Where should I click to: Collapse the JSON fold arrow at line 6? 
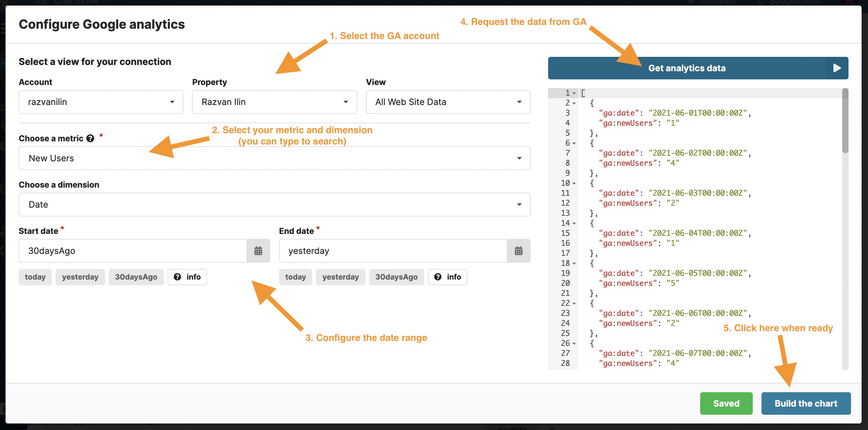point(574,143)
